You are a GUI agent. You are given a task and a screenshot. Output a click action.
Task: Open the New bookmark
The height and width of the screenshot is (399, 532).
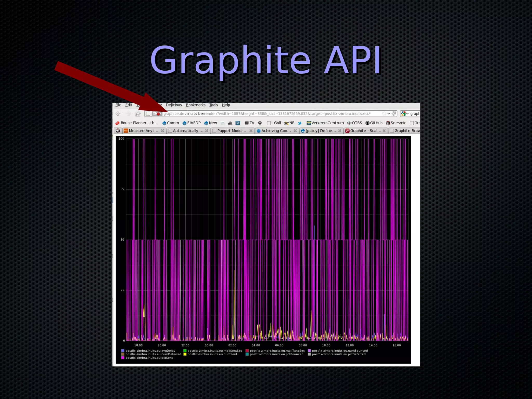coord(210,123)
